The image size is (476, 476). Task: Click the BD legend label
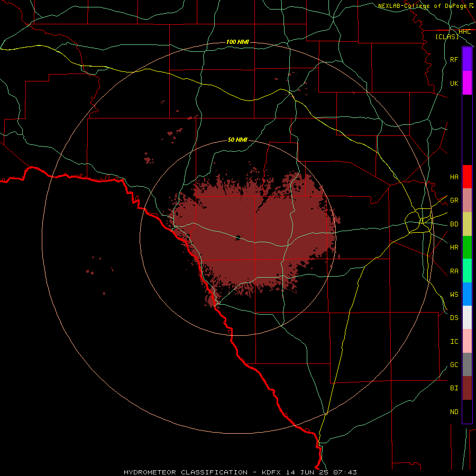click(454, 224)
